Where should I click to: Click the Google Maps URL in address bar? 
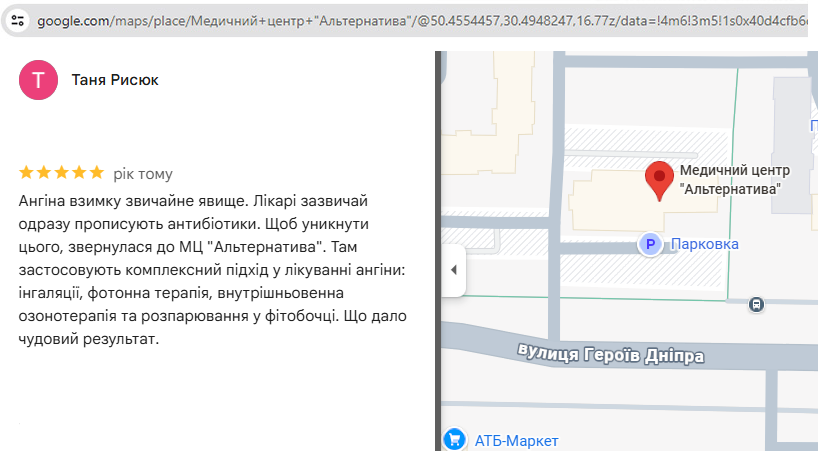click(420, 20)
